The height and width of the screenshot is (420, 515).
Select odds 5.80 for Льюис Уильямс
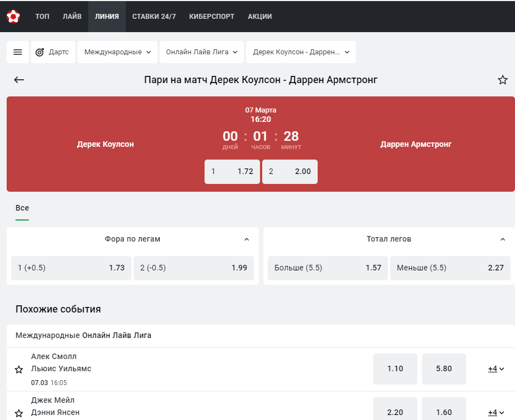coord(443,369)
